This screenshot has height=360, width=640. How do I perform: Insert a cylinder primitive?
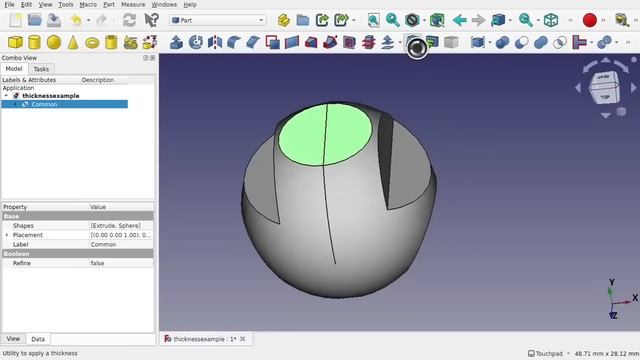34,42
